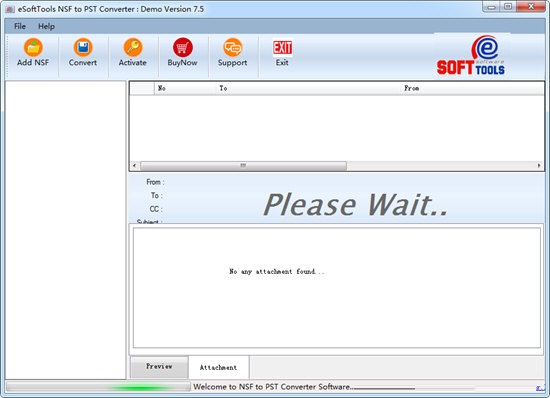Image resolution: width=550 pixels, height=398 pixels.
Task: Click the "No any attachment found..." text
Action: pos(277,271)
